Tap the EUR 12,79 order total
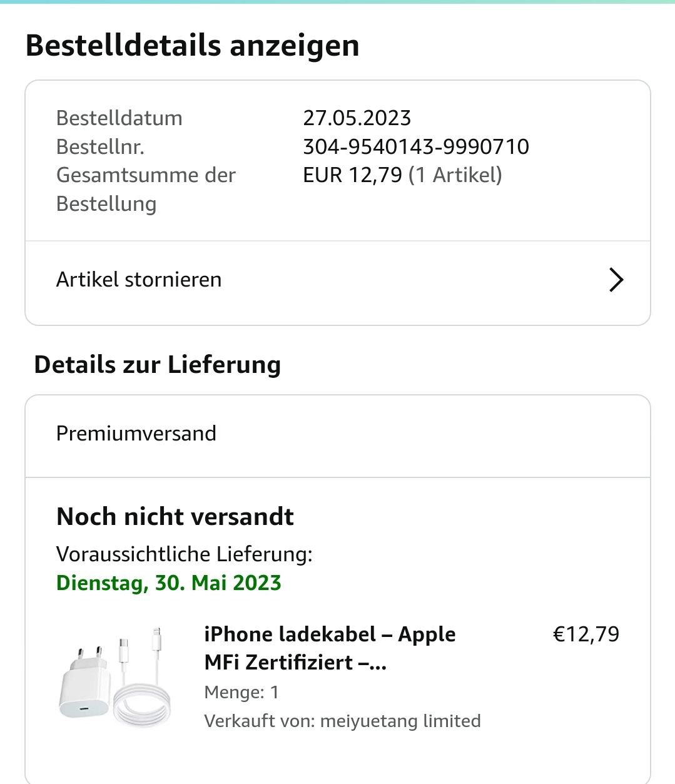 352,175
